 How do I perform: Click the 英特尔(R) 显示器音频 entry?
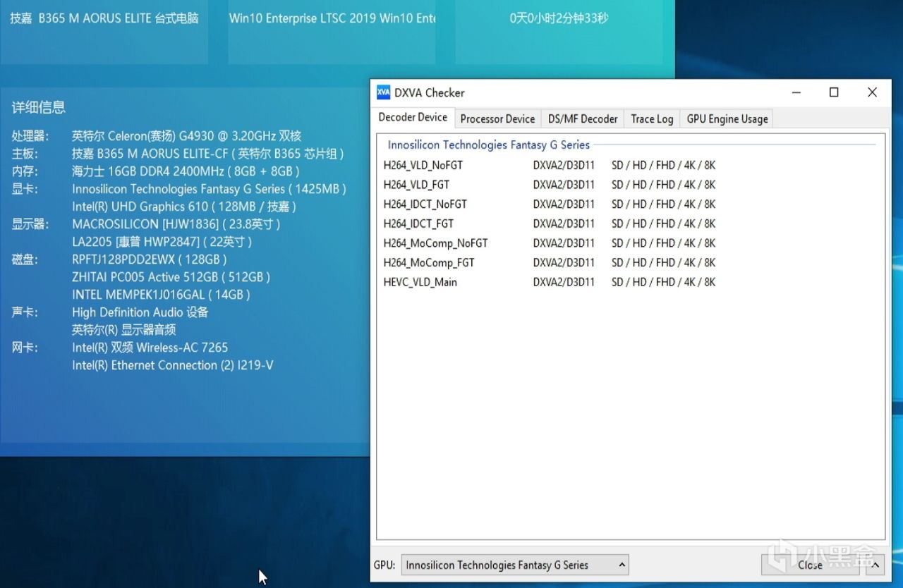123,330
